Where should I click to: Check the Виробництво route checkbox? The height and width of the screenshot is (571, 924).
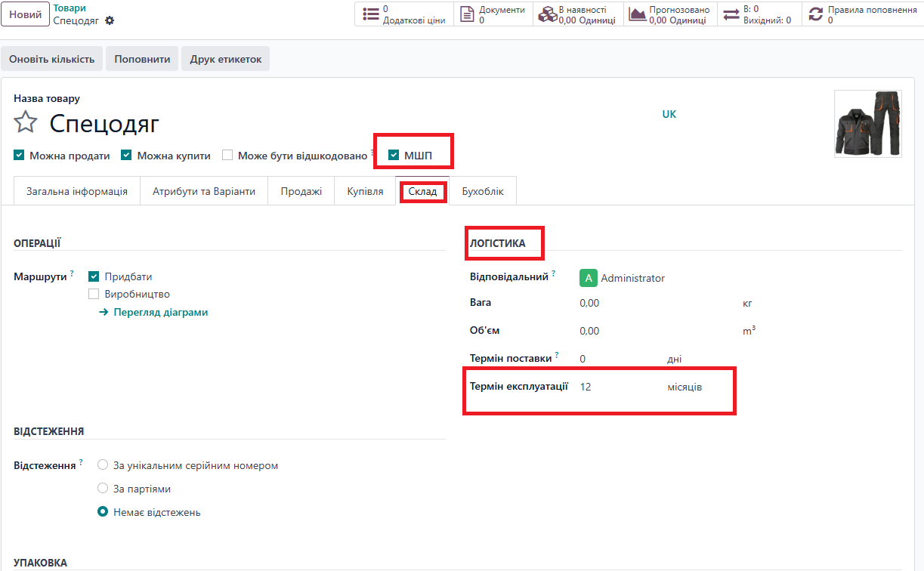click(94, 294)
